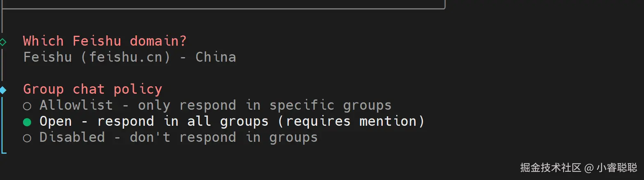The height and width of the screenshot is (180, 644).
Task: Click the blue corner bracket ending the policy prompt
Action: [x=4, y=152]
